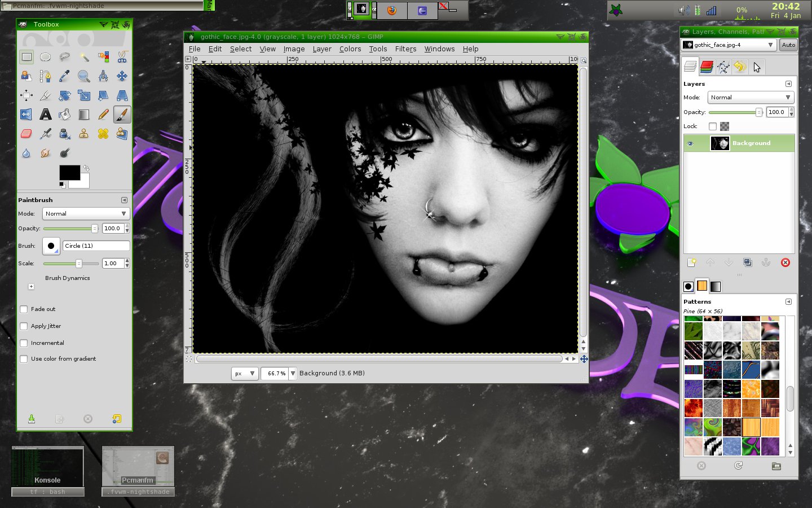
Task: Switch to the Undo History tab
Action: [740, 67]
